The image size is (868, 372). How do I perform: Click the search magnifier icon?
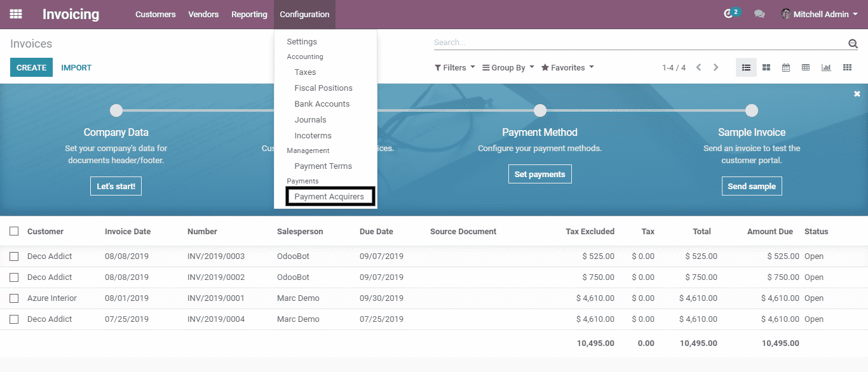(x=853, y=43)
